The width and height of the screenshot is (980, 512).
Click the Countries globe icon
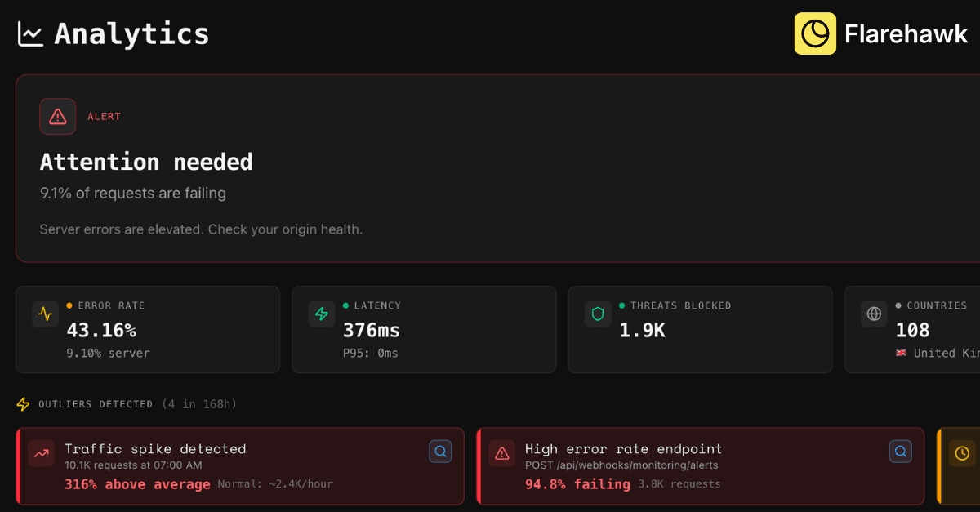tap(874, 314)
